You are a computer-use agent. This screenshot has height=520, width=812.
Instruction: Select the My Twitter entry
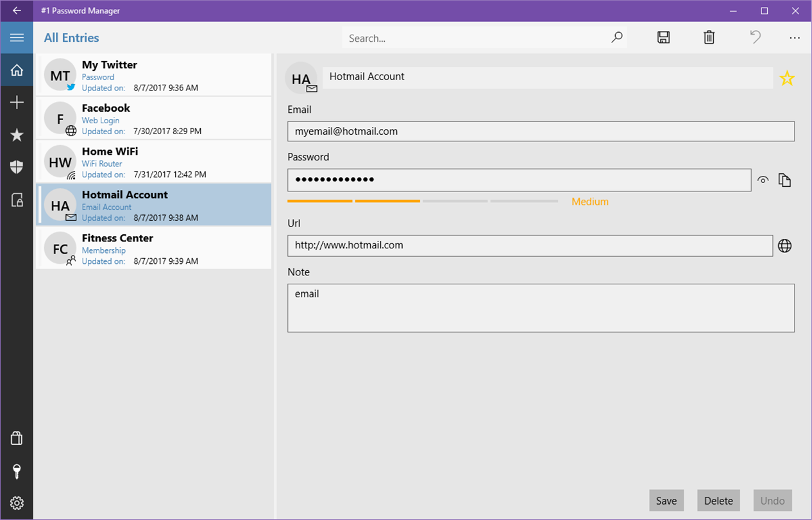point(154,75)
